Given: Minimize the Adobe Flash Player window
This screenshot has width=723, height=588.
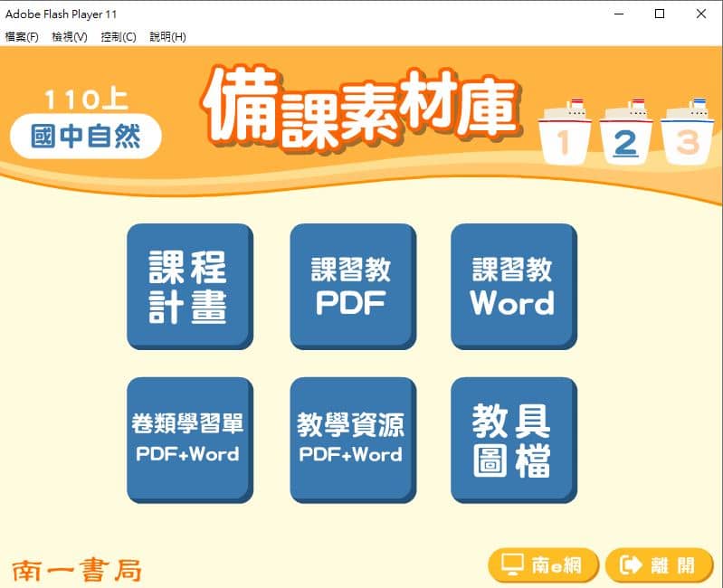Looking at the screenshot, I should point(619,14).
